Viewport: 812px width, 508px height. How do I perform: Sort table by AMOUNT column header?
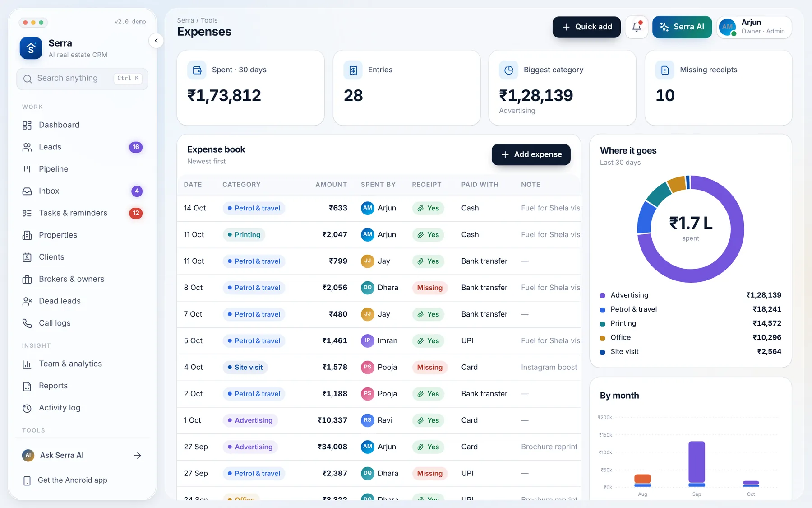coord(331,185)
